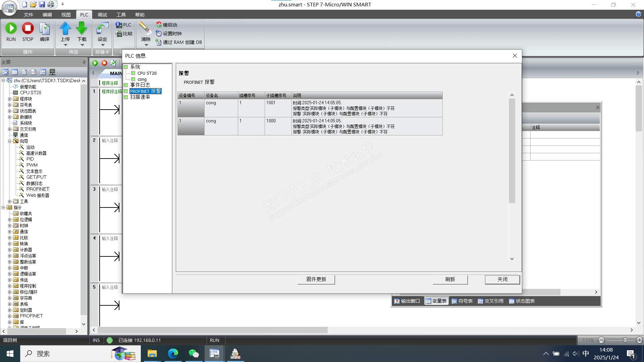
Task: Open the 调试 menu tab
Action: [x=102, y=15]
